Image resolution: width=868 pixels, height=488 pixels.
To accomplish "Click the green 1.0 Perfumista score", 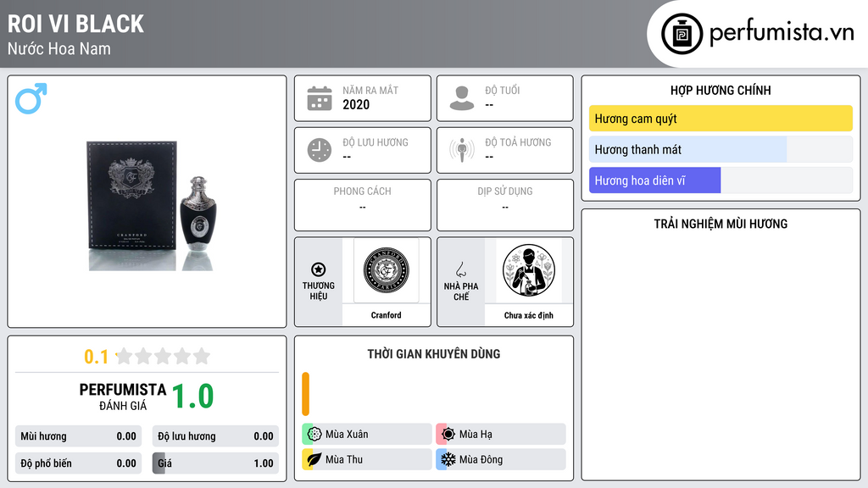I will pyautogui.click(x=192, y=396).
